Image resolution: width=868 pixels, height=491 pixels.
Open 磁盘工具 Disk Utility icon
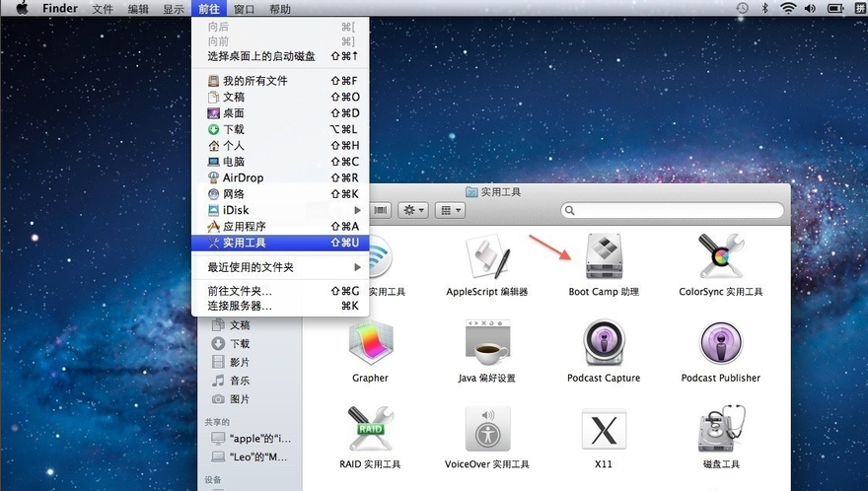point(721,429)
